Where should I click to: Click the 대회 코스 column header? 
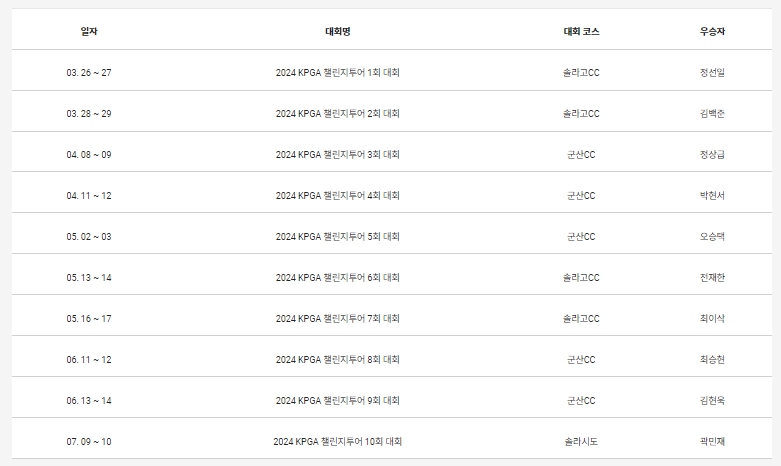(x=581, y=31)
